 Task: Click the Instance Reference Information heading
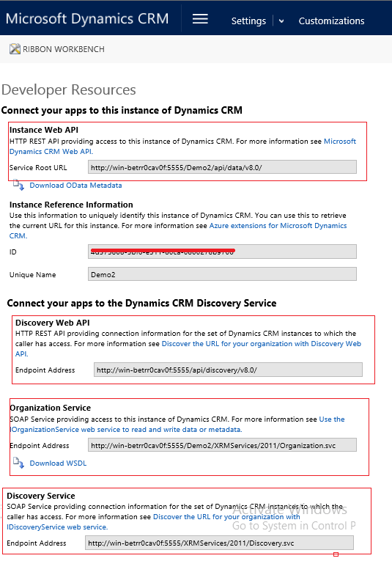click(71, 205)
